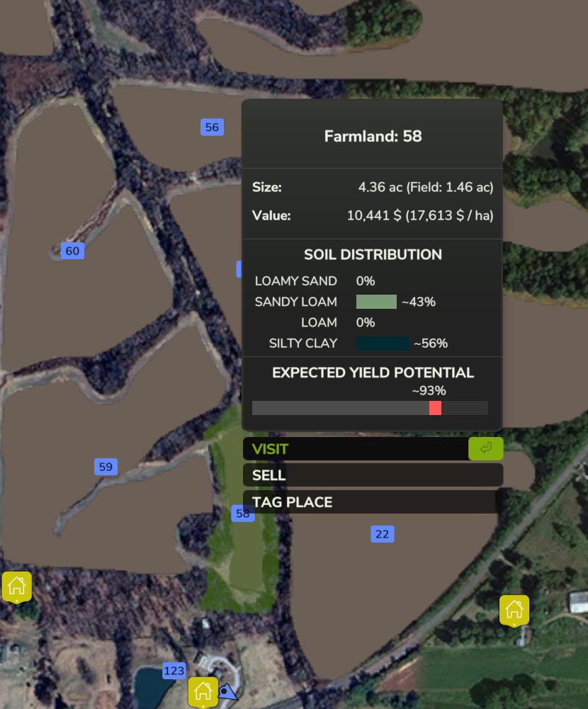The height and width of the screenshot is (709, 588).
Task: Select the farmland 60 marker
Action: pos(72,251)
